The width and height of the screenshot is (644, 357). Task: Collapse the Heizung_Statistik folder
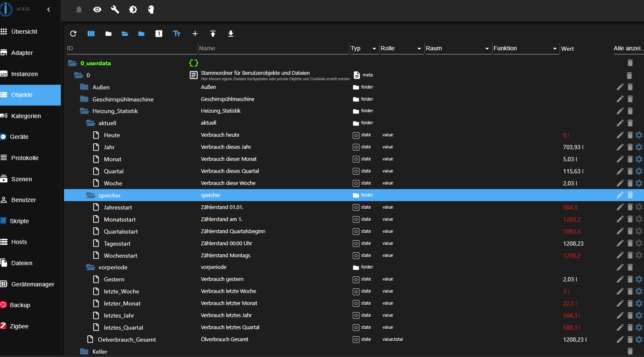click(x=84, y=111)
